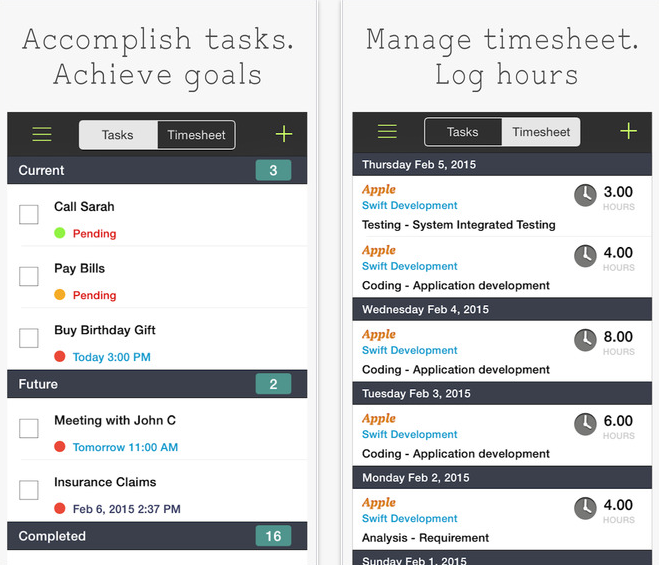Open Swift Development link under Thursday Feb 5
This screenshot has width=659, height=565.
pos(410,206)
